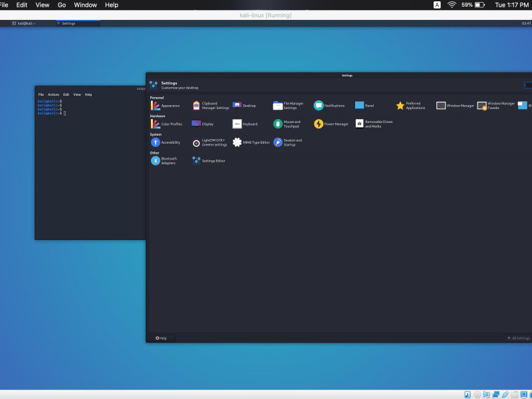This screenshot has width=532, height=399.
Task: Click the VirtualBox network status icon
Action: (496, 394)
